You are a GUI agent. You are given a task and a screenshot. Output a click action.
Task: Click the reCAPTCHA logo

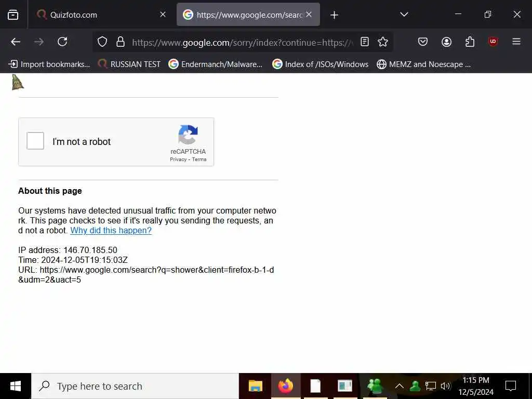(188, 135)
